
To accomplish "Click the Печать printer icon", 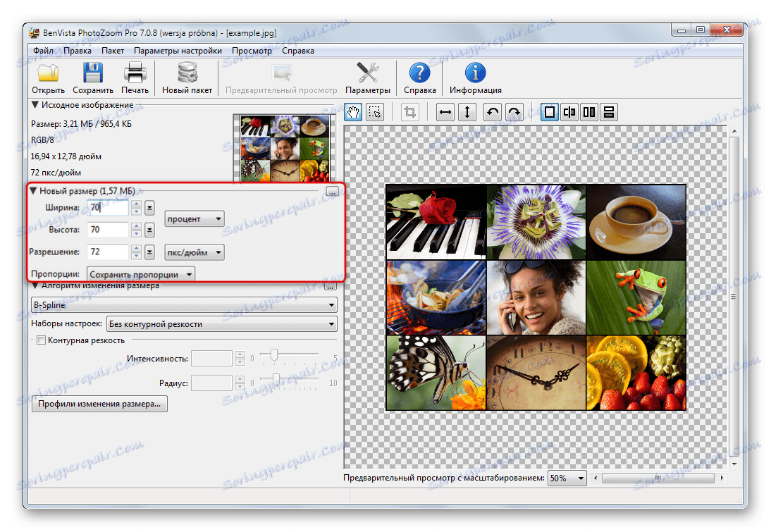I will [x=135, y=73].
